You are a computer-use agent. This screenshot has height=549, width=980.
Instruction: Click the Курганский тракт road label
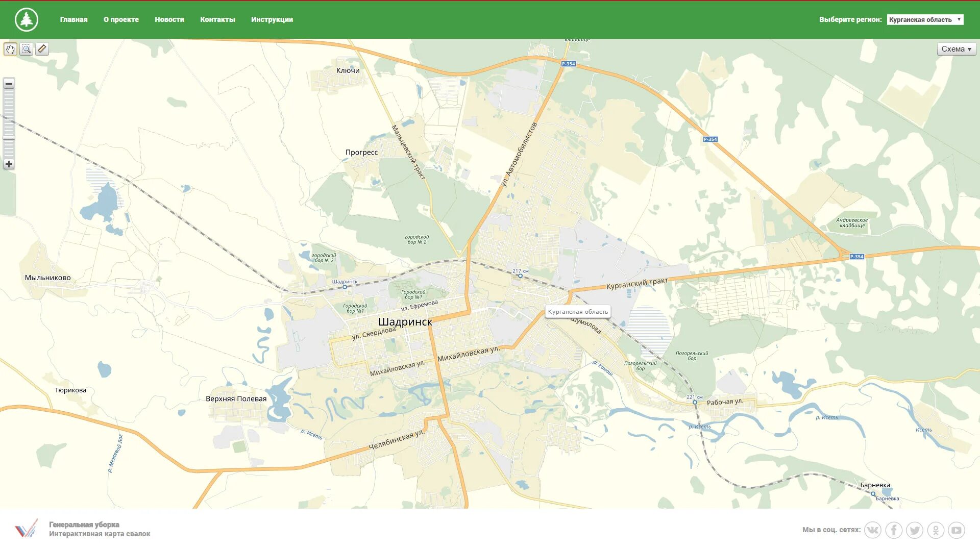[x=637, y=283]
